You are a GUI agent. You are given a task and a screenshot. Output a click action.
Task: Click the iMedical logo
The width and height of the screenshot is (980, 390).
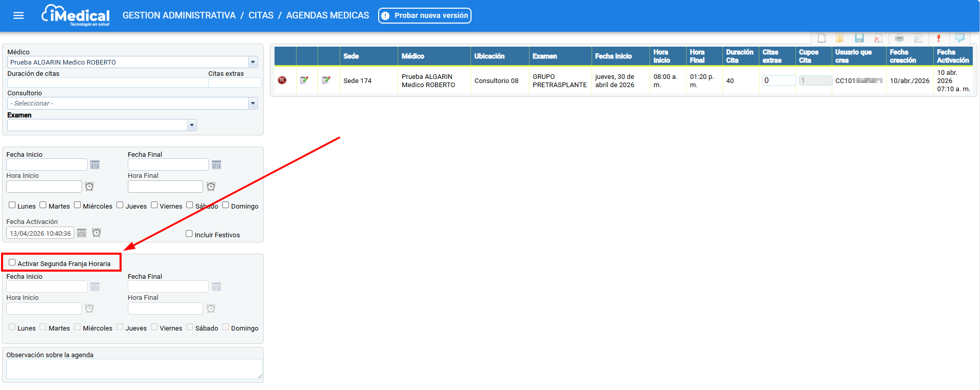75,15
